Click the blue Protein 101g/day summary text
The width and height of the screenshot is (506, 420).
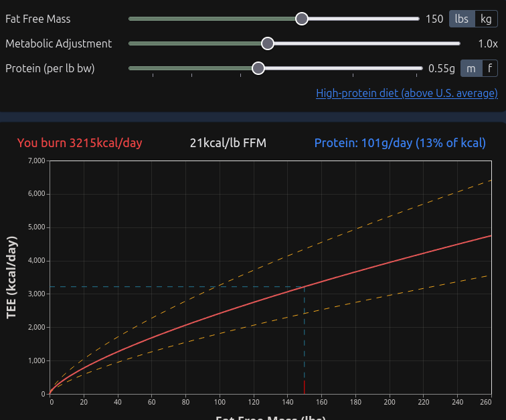tap(400, 143)
